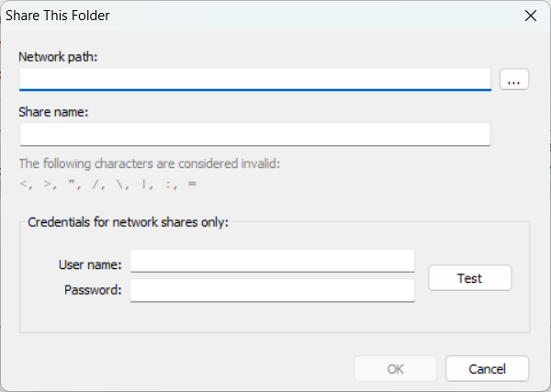Click the Network path text field
The width and height of the screenshot is (551, 392).
(x=254, y=80)
